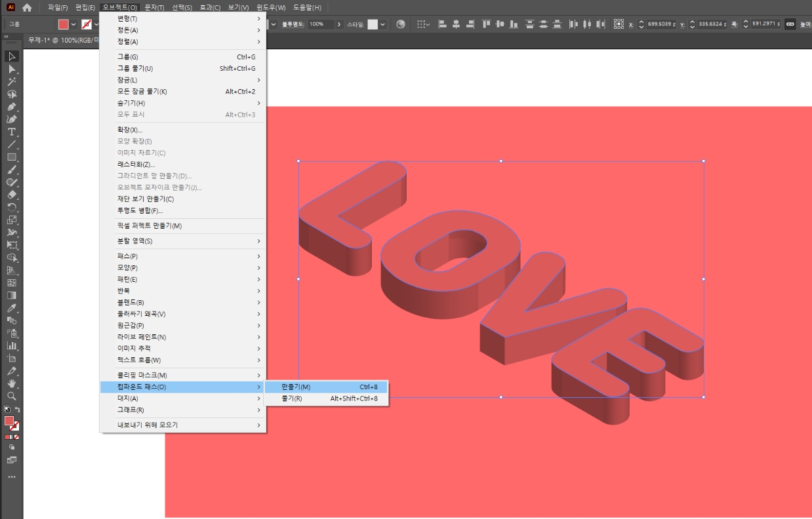Open the graphic style dropdown arrow

click(x=383, y=24)
